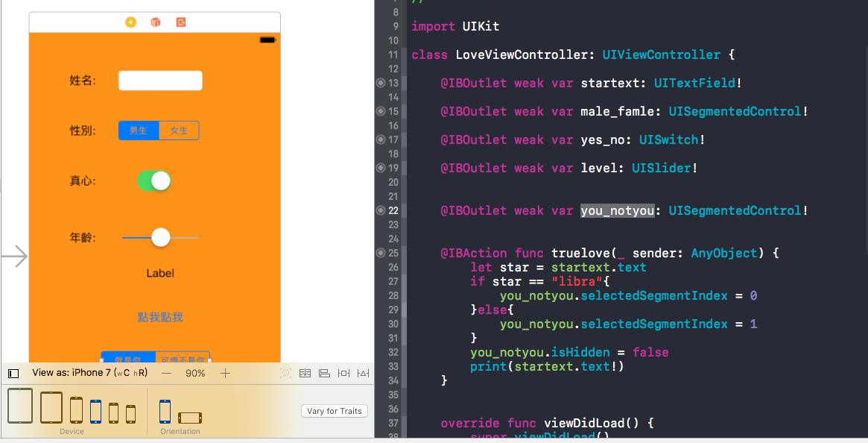Open the Resolve Auto Layout Issues icon

click(363, 373)
